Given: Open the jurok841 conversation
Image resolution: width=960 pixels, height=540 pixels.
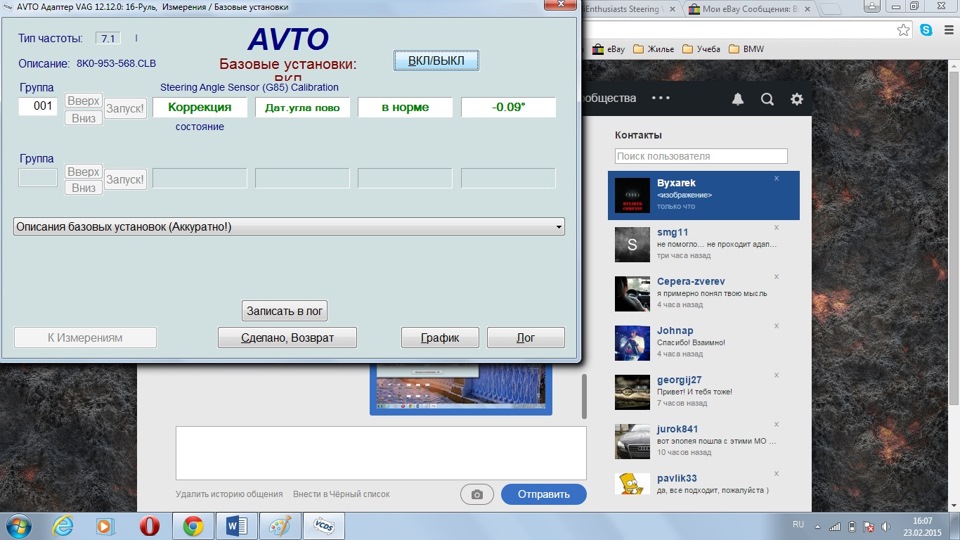Looking at the screenshot, I should [x=703, y=441].
